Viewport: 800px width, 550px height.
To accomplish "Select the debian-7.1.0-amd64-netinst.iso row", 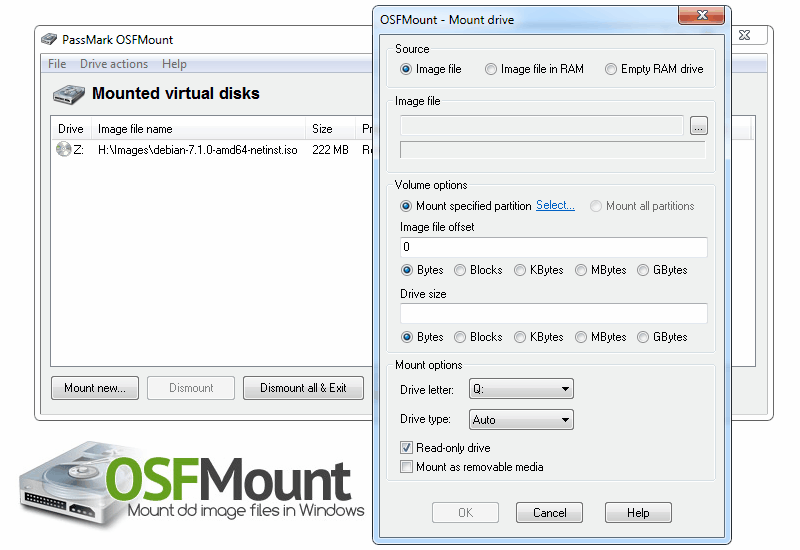I will click(214, 149).
